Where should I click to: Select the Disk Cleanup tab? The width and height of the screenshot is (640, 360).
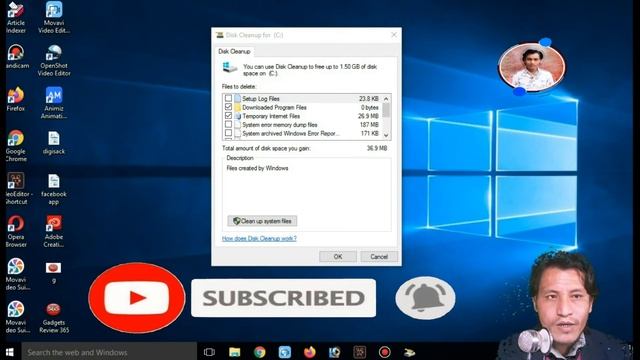234,51
